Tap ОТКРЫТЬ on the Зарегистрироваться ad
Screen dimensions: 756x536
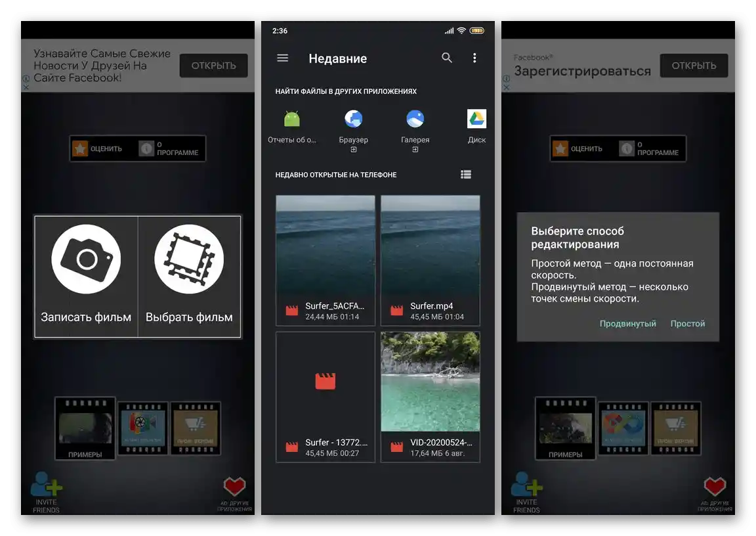pyautogui.click(x=694, y=66)
